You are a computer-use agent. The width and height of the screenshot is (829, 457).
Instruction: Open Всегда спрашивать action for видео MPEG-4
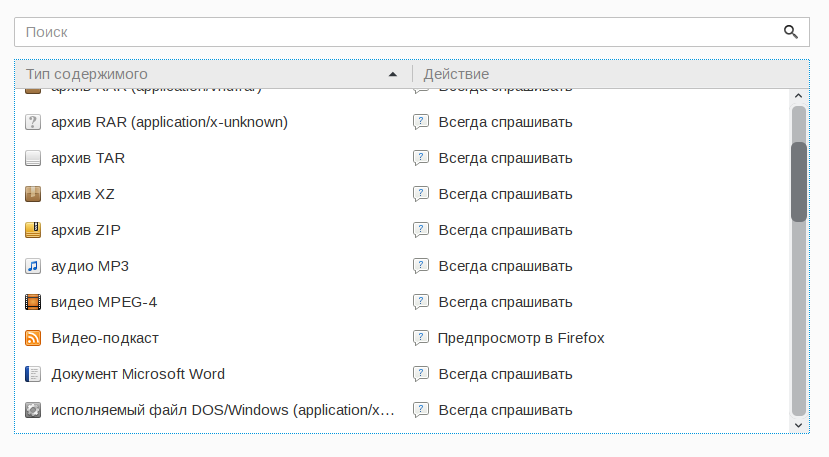coord(505,302)
